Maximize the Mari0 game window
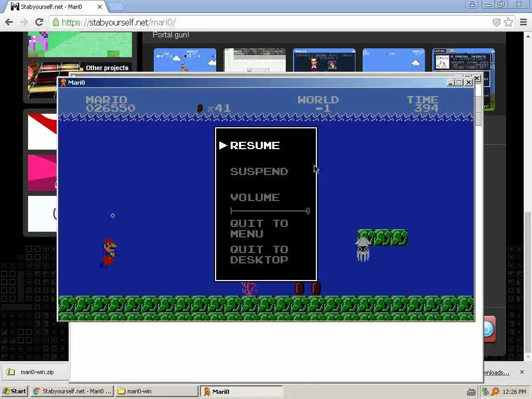 click(x=459, y=83)
